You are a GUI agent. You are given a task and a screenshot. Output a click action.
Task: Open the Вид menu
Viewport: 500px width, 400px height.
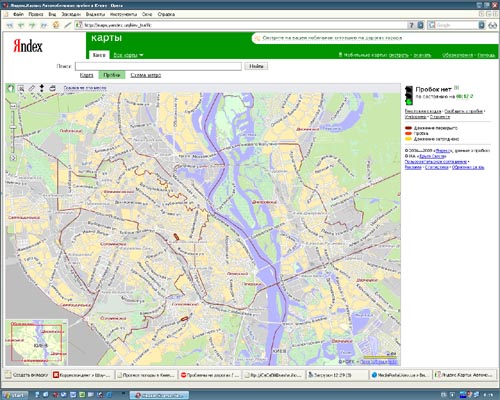pos(52,14)
